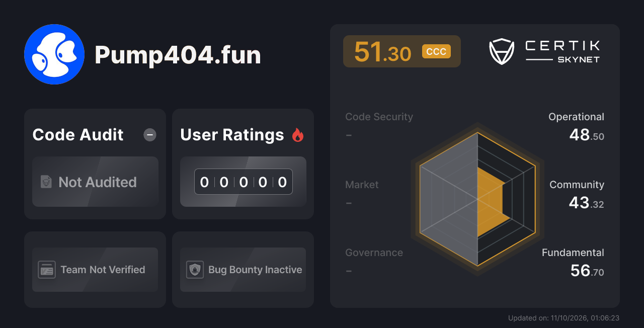Open the Not Audited badge
The image size is (644, 328).
tap(95, 182)
